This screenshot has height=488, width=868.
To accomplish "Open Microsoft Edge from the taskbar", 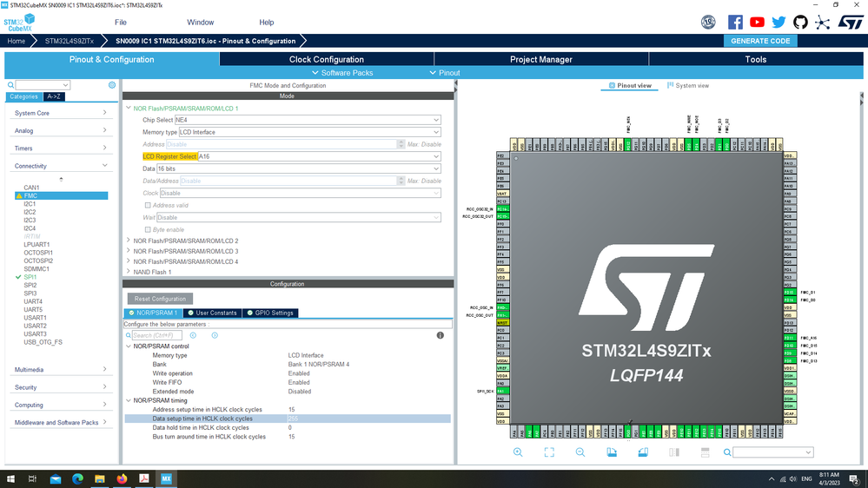I will [x=77, y=478].
